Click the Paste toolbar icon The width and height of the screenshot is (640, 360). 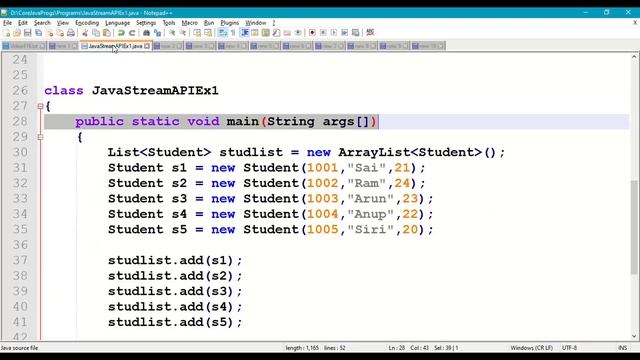[107, 33]
